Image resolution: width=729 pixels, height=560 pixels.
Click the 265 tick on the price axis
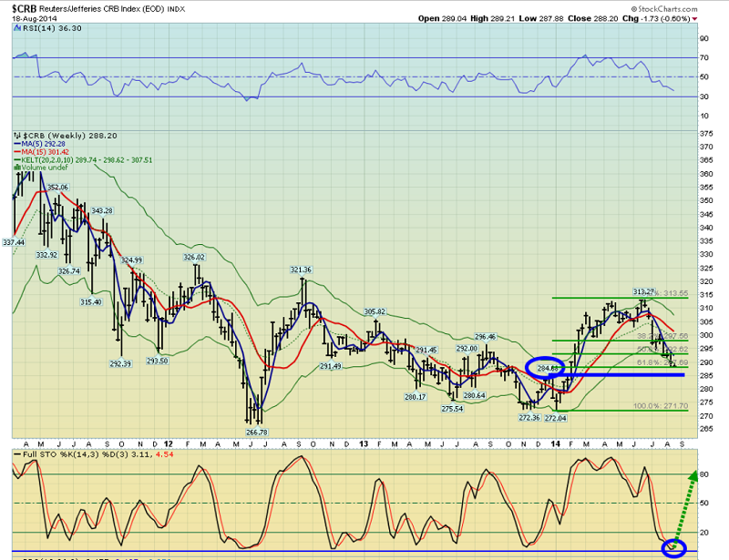pos(706,429)
